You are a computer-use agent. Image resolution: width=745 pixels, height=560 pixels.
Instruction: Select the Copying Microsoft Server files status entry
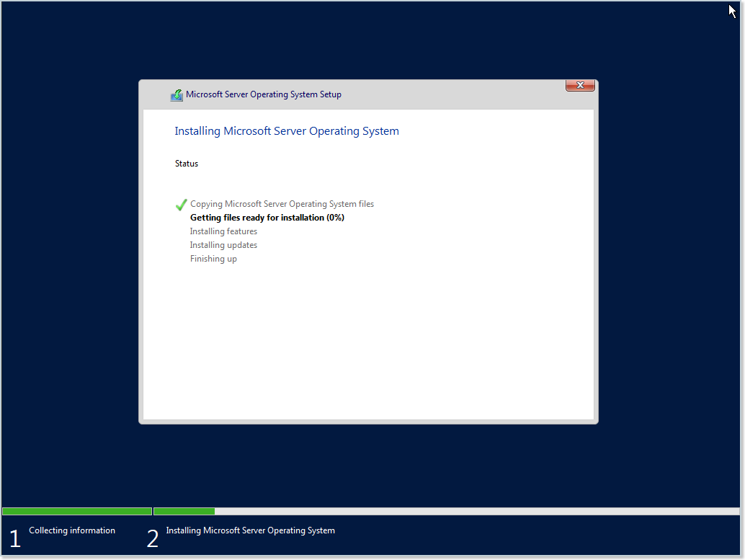[x=282, y=204]
